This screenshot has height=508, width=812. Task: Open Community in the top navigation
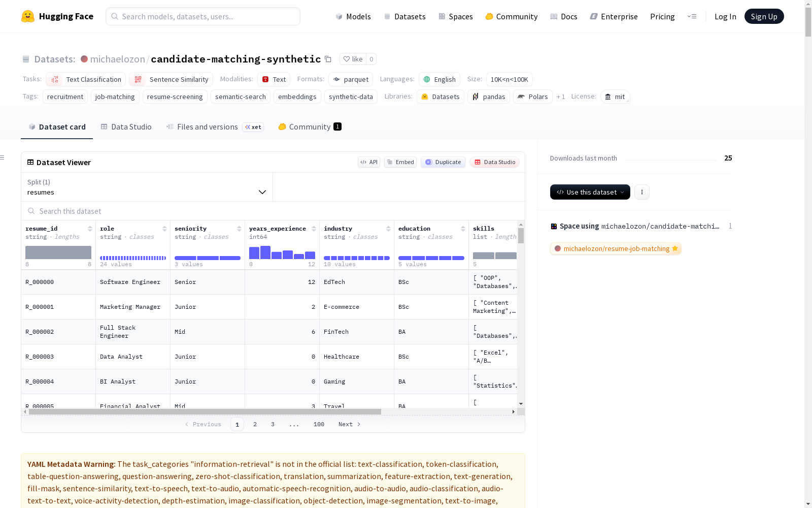coord(512,16)
